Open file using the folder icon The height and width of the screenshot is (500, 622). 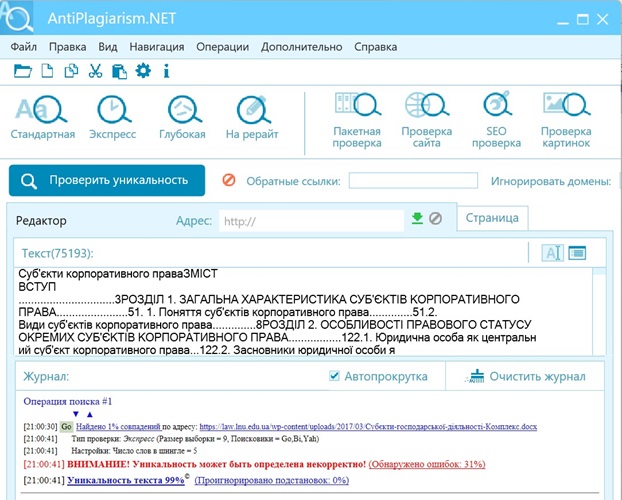[x=23, y=71]
